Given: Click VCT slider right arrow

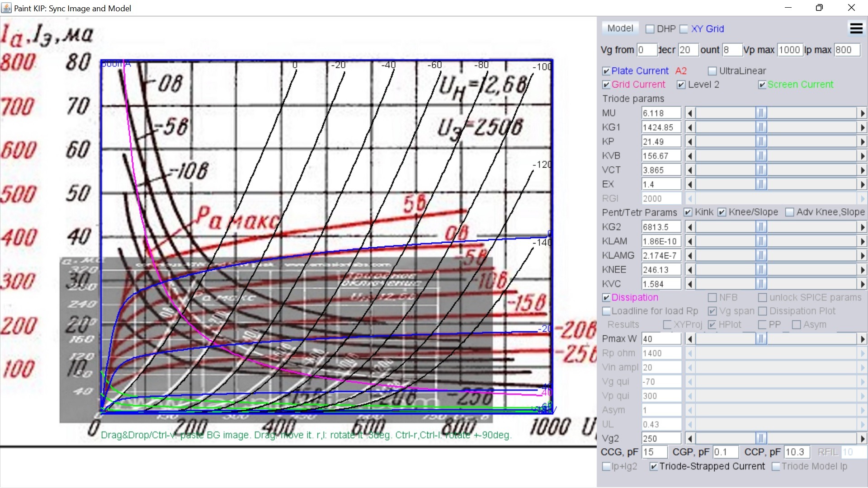Looking at the screenshot, I should [x=862, y=170].
